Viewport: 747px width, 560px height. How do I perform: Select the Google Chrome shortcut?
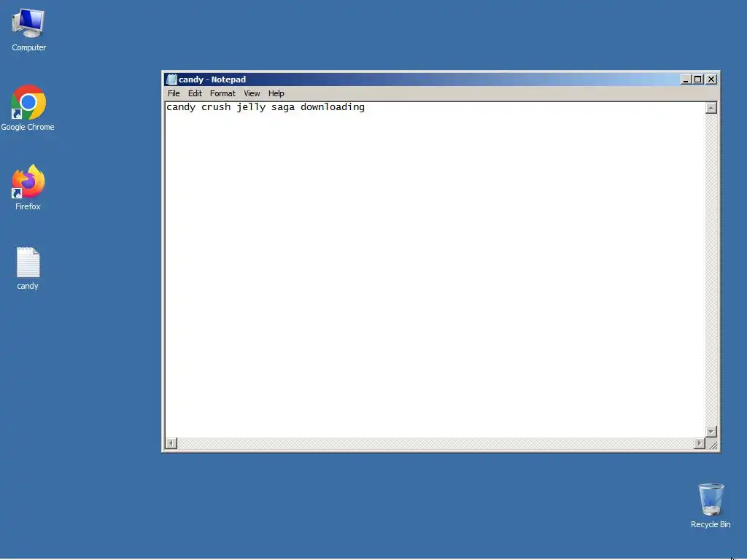click(28, 108)
